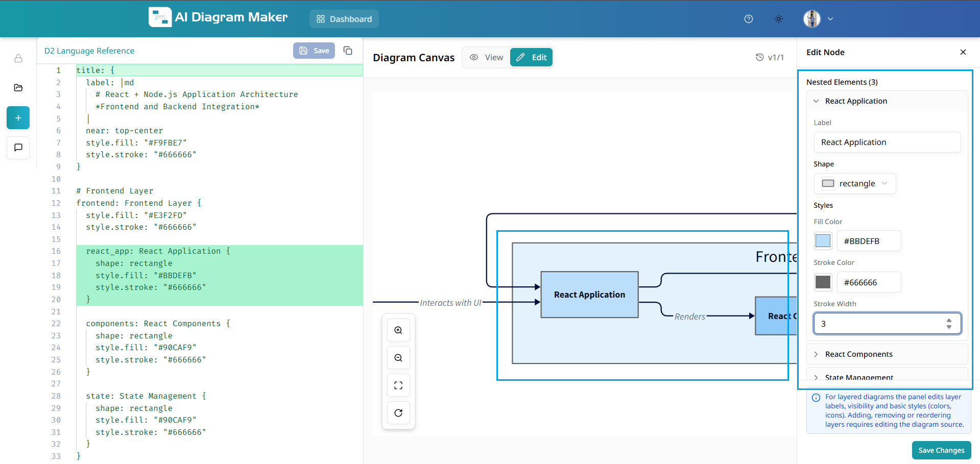Create a new diagram with the plus button
The width and height of the screenshot is (980, 464).
click(x=18, y=117)
